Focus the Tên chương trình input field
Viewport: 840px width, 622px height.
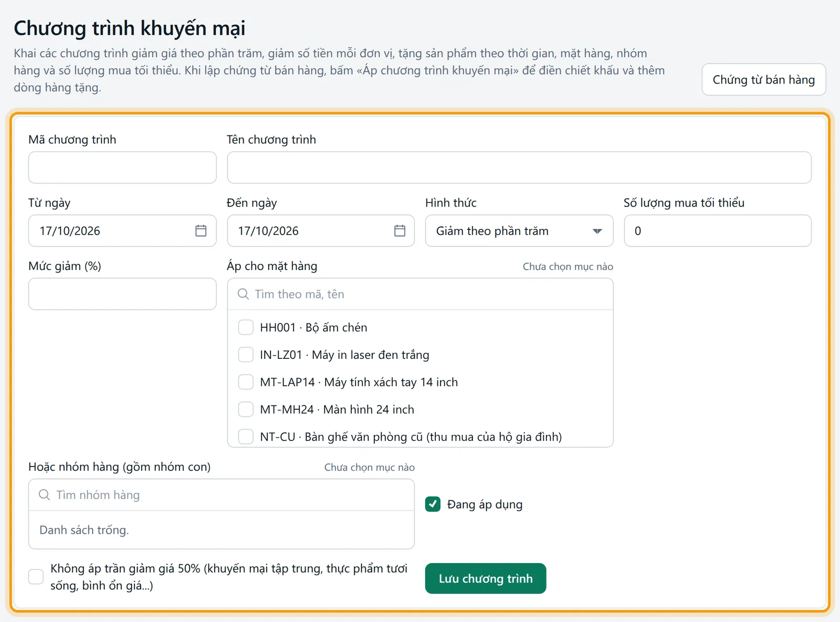(519, 168)
